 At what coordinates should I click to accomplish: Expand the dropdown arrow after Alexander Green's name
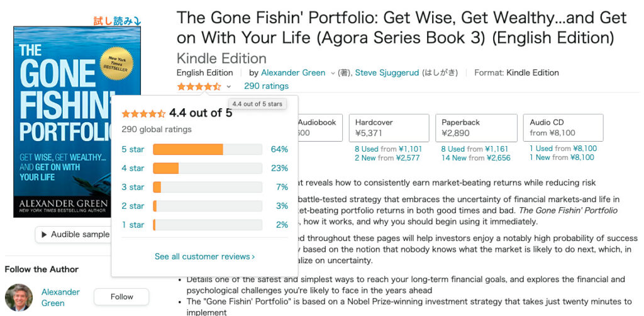pos(333,73)
